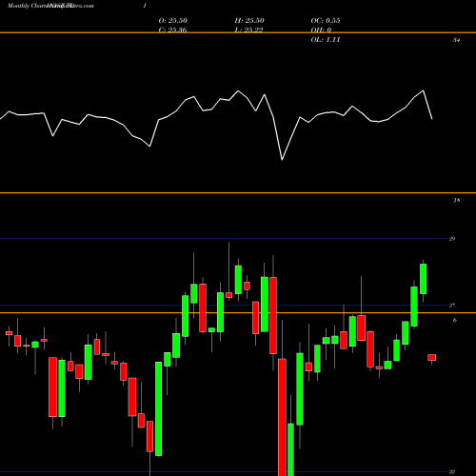476x476 pixels.
Task: Select the tall green candle before the last red one
Action: pyautogui.click(x=423, y=279)
